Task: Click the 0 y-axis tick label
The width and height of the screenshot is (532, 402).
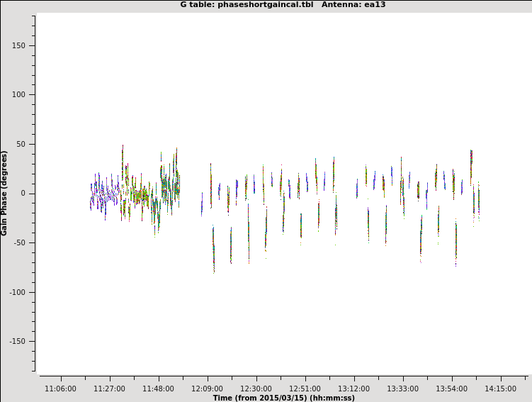Action: click(22, 194)
